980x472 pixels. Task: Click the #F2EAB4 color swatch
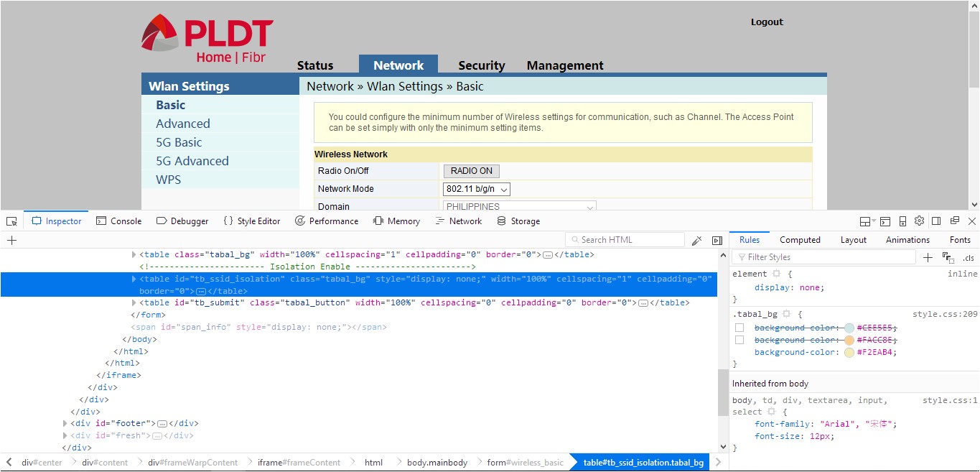(x=849, y=353)
